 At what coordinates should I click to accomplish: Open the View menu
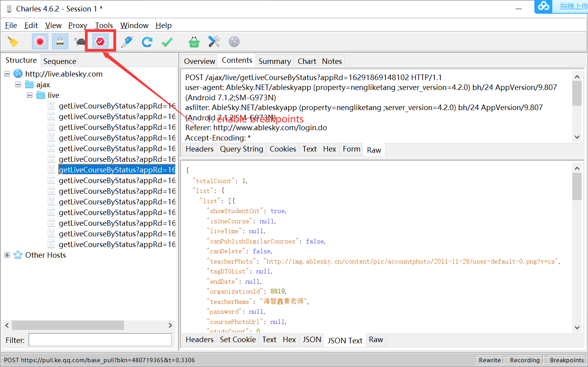tap(53, 25)
